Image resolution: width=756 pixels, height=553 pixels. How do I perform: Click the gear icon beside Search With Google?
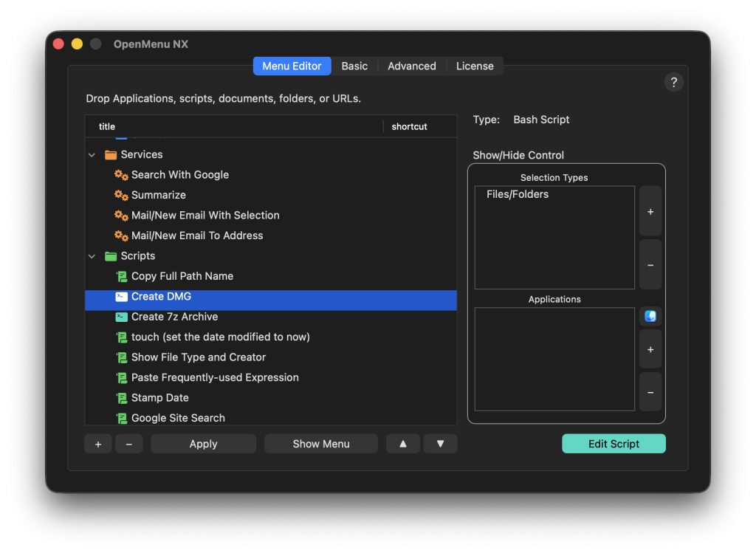(x=121, y=175)
